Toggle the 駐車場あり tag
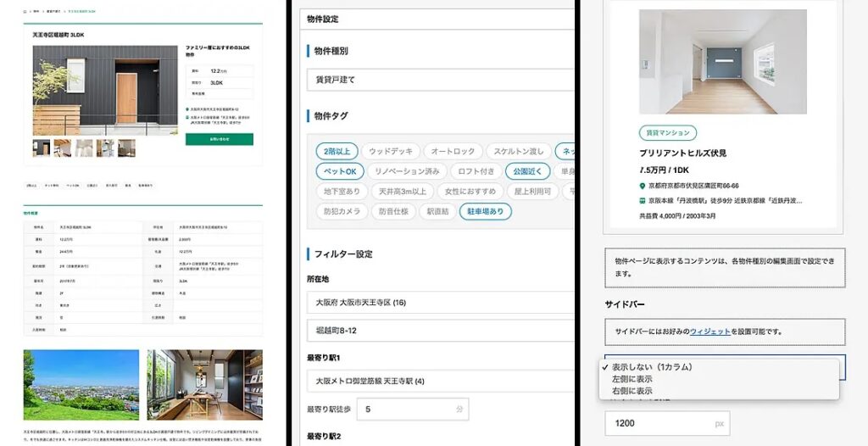868x446 pixels. (x=486, y=212)
